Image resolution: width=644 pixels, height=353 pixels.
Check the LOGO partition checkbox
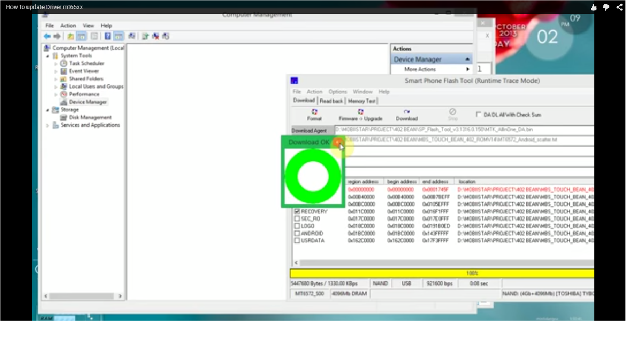(297, 226)
